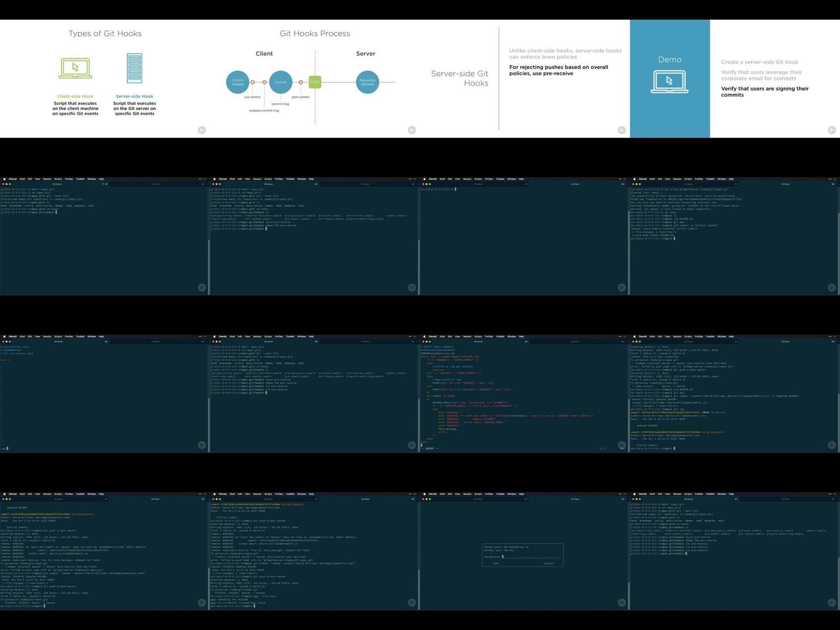Click the small orange hook marker above post-commit
This screenshot has height=630, width=840.
(300, 82)
